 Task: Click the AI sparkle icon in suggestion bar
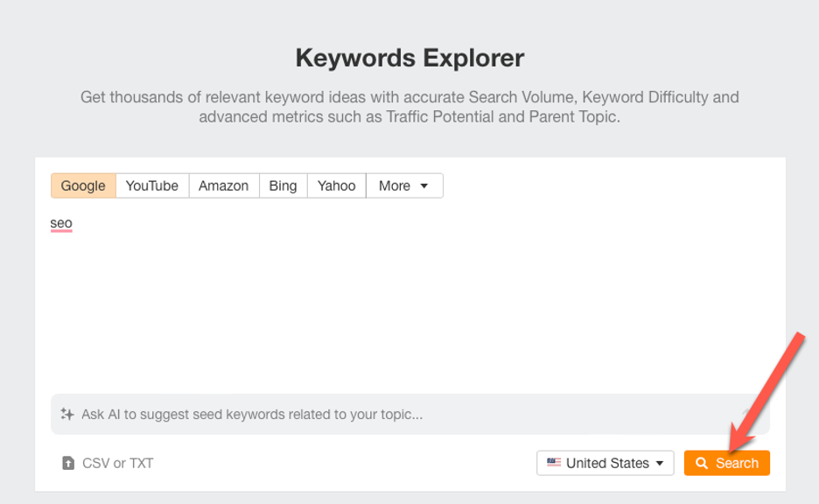(67, 414)
